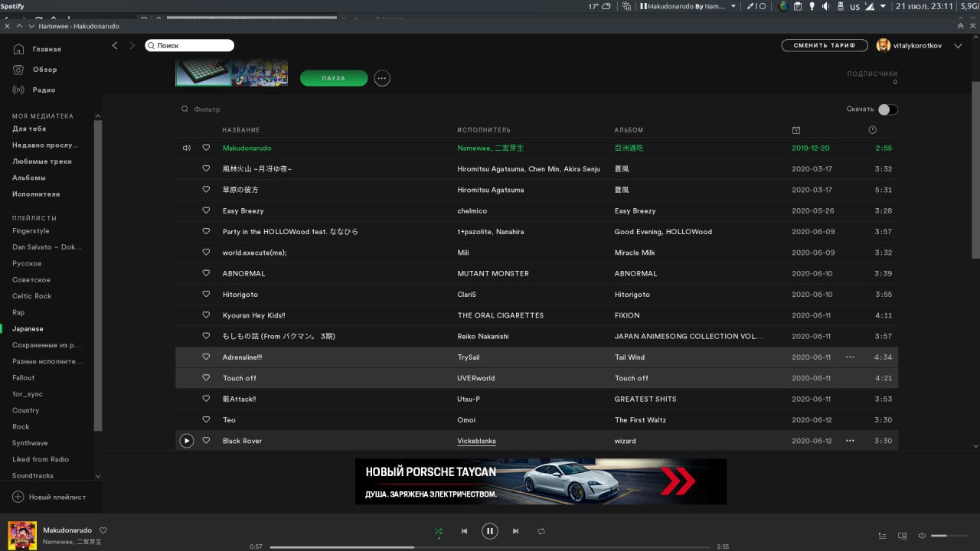This screenshot has width=980, height=551.
Task: Click the Porsche Taycan ad banner
Action: tap(541, 481)
